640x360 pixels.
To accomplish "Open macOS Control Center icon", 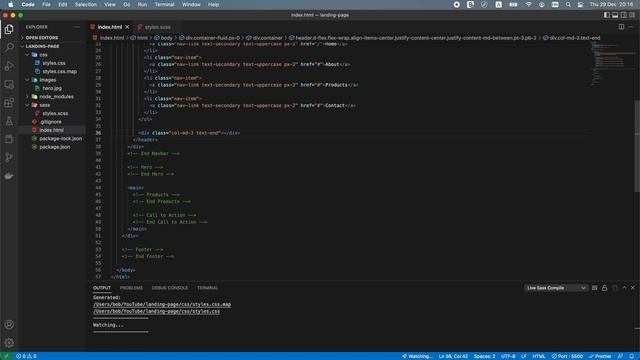I will 580,4.
